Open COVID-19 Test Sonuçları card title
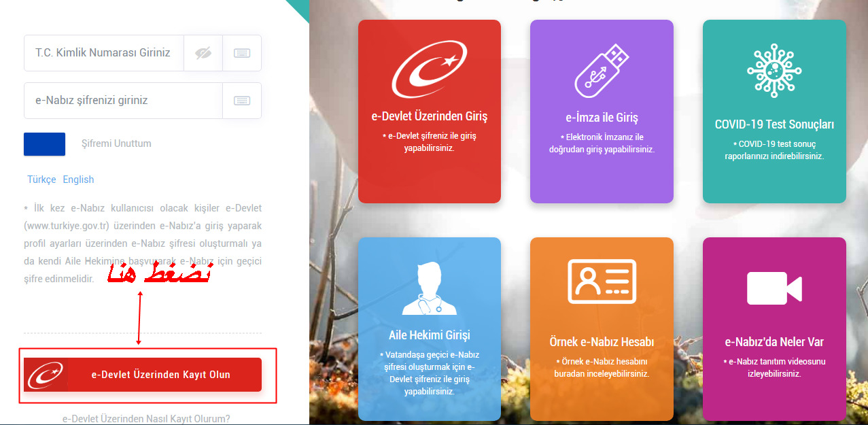The height and width of the screenshot is (425, 868). 774,124
